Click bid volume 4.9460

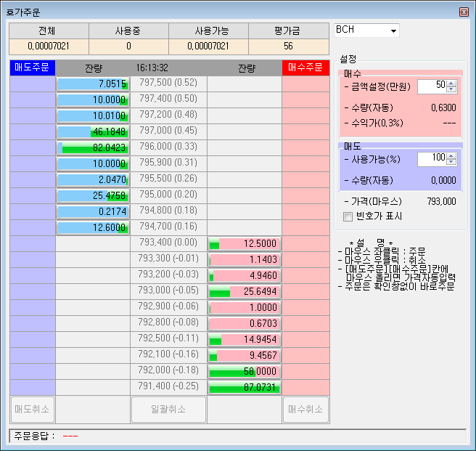(x=245, y=276)
